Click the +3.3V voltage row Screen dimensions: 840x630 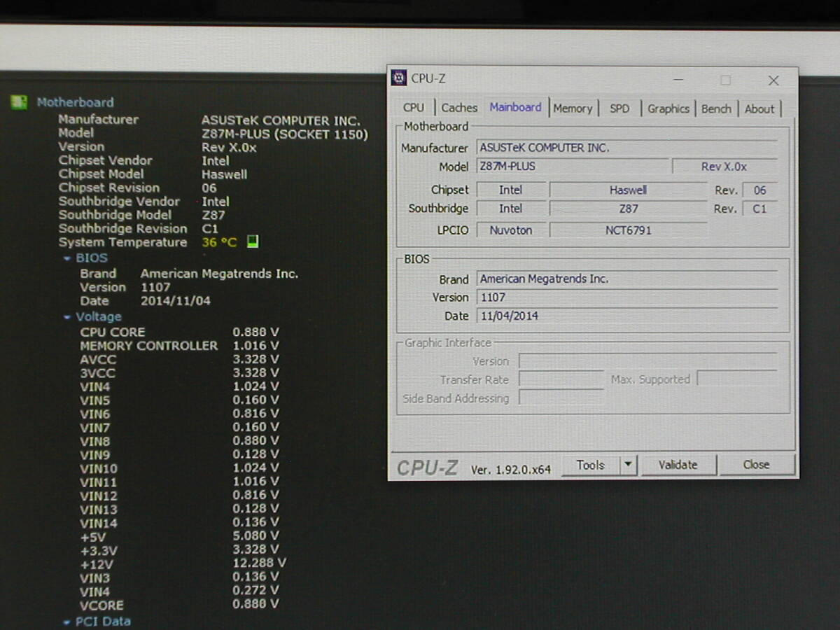coord(179,550)
